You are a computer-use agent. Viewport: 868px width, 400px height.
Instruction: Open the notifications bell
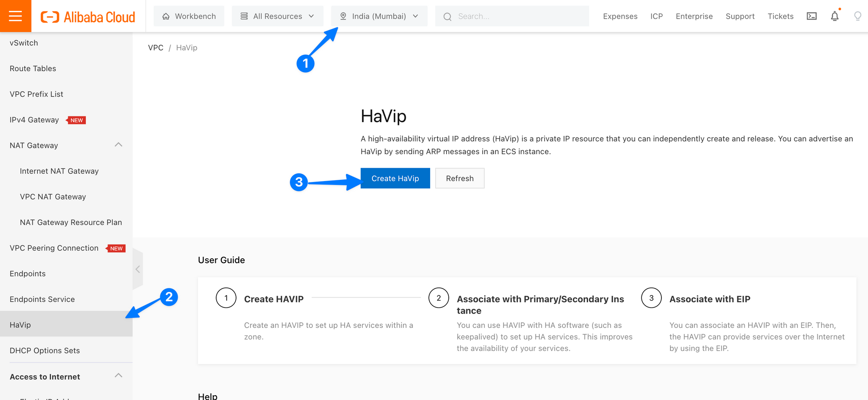click(x=835, y=16)
